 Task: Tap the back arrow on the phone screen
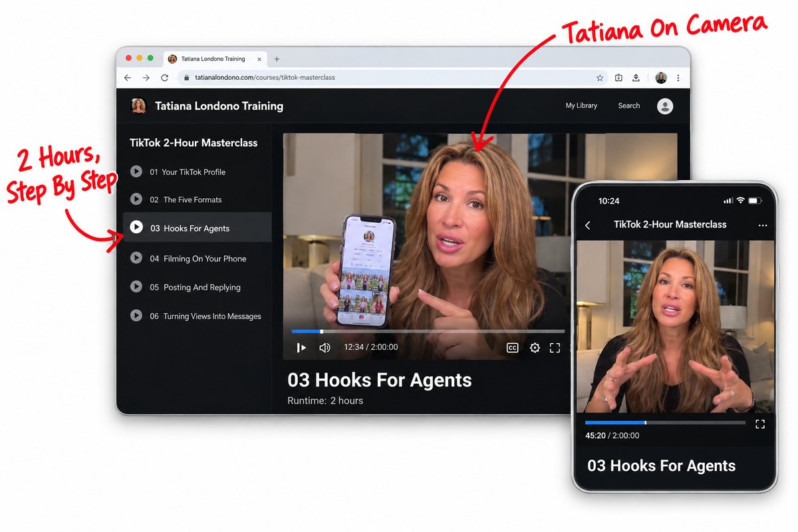point(588,225)
